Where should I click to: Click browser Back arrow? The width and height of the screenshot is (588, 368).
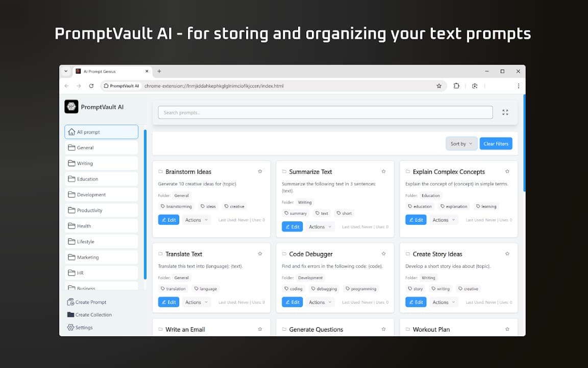(67, 86)
